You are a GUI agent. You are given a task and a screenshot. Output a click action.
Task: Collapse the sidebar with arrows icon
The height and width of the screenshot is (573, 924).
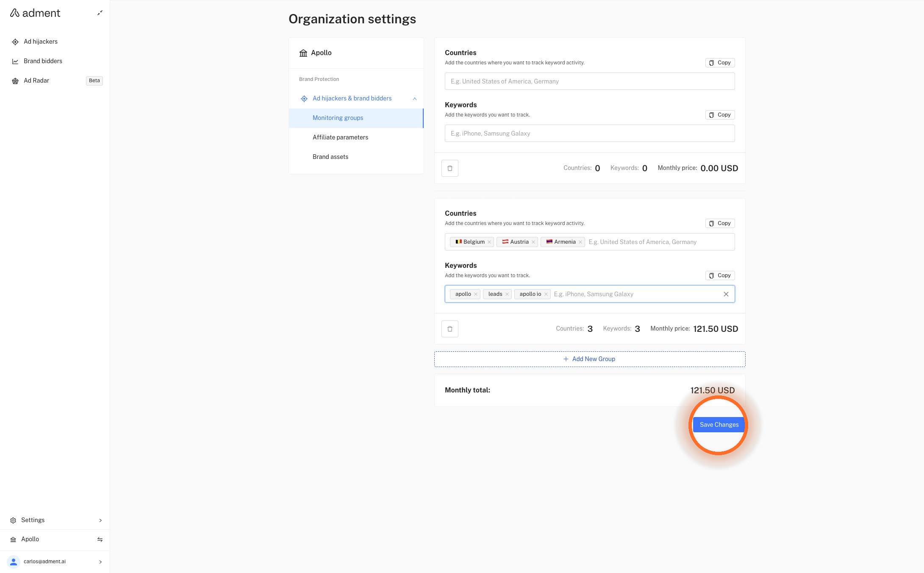click(100, 13)
